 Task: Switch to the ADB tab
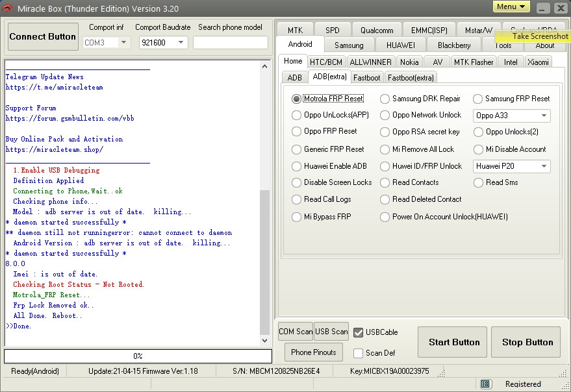(295, 77)
